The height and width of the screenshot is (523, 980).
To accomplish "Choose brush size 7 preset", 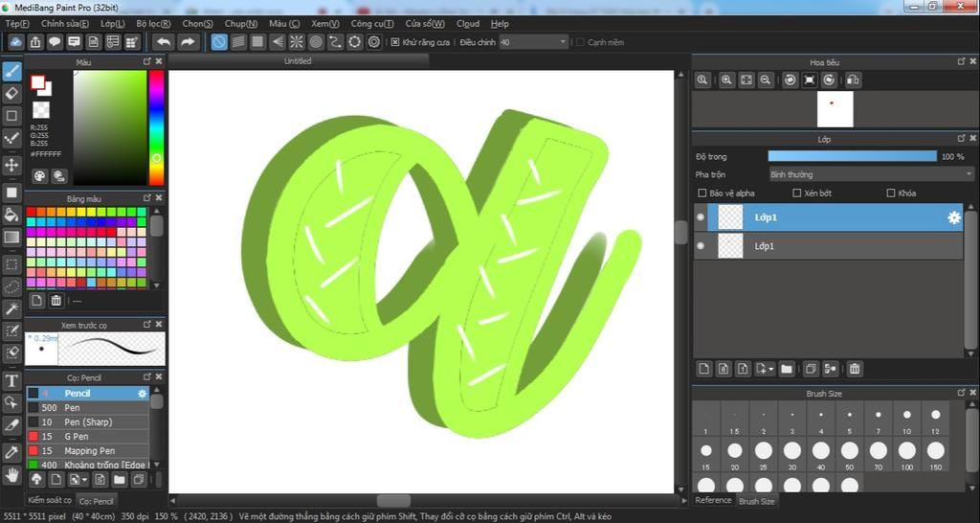I will [x=879, y=420].
